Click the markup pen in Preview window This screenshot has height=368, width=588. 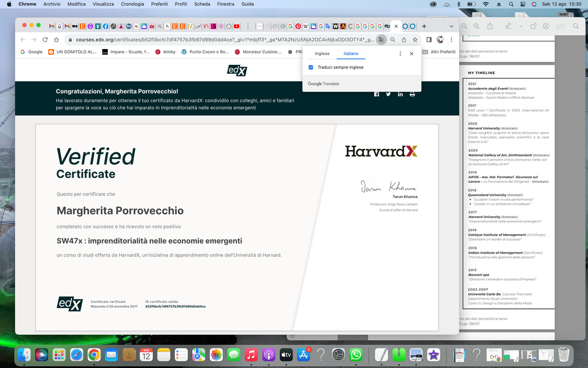(x=508, y=26)
